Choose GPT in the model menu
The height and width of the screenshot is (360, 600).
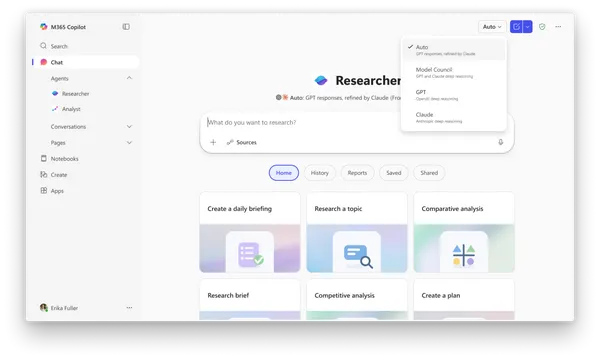pos(454,95)
